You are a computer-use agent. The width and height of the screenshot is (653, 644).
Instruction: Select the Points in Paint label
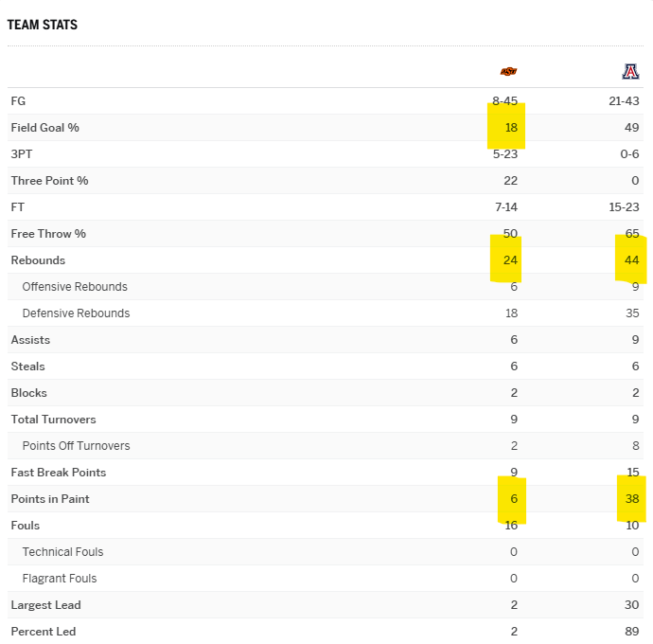click(x=50, y=499)
